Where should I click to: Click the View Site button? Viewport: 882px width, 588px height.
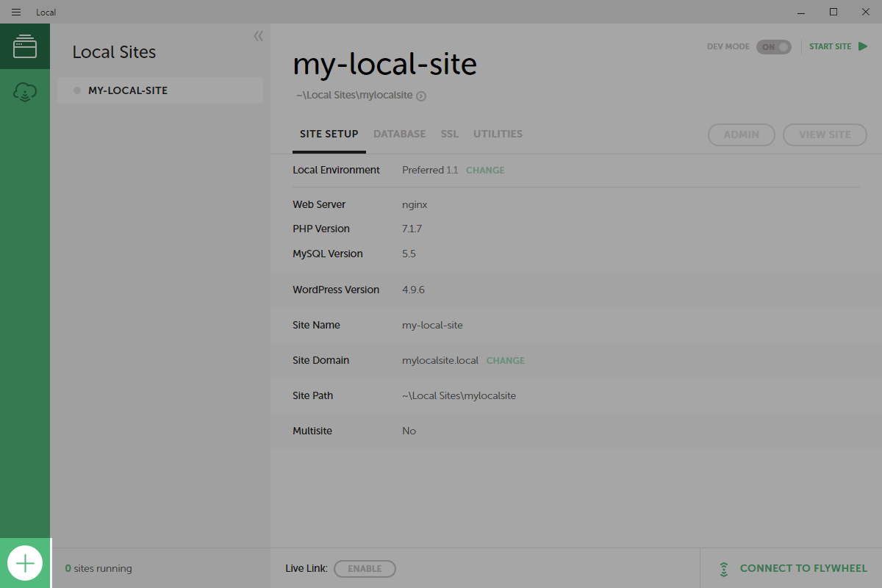[x=825, y=135]
